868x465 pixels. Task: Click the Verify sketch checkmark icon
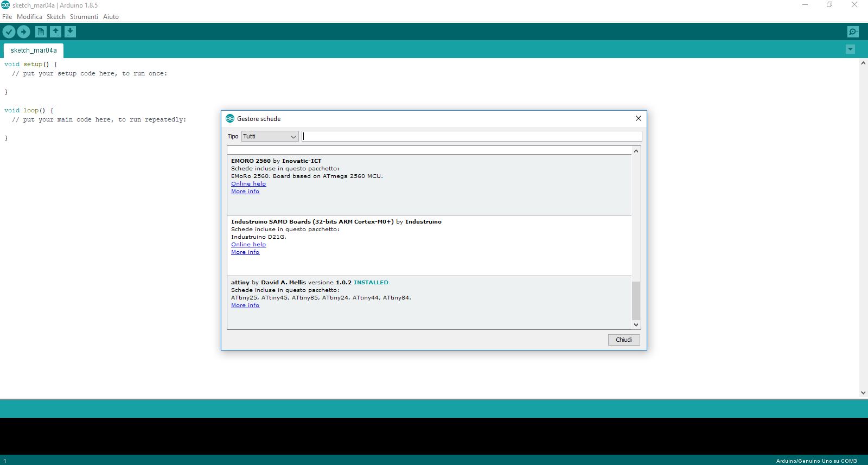(x=9, y=32)
